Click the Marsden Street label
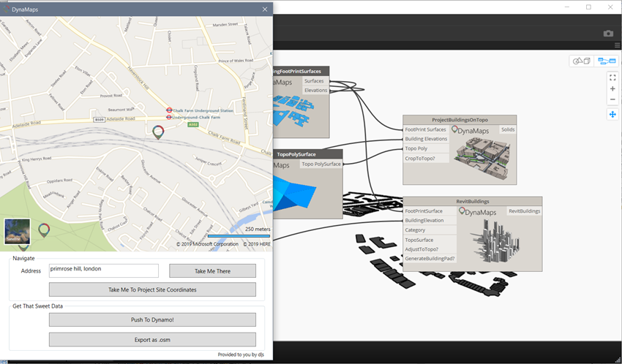 (x=225, y=25)
